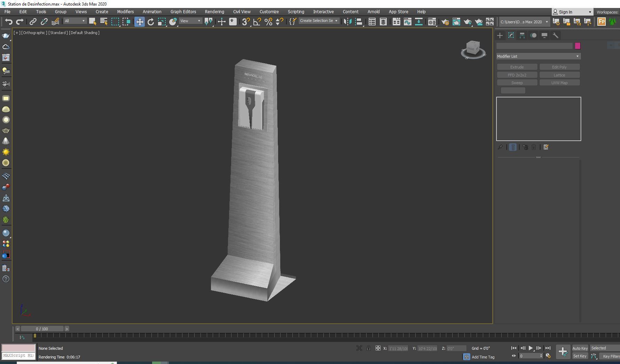
Task: Play the animation
Action: click(531, 348)
